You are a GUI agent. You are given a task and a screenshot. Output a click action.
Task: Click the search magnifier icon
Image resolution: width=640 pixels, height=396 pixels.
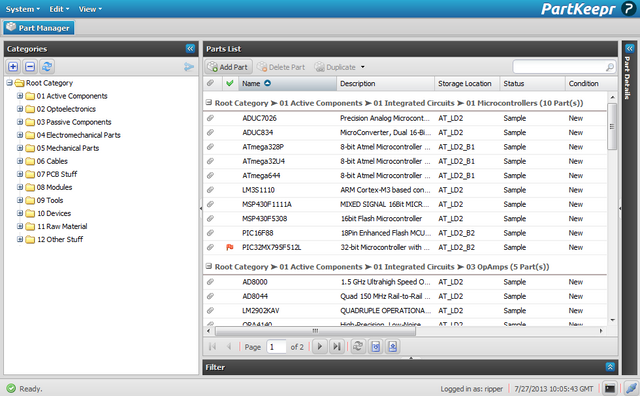click(x=610, y=67)
